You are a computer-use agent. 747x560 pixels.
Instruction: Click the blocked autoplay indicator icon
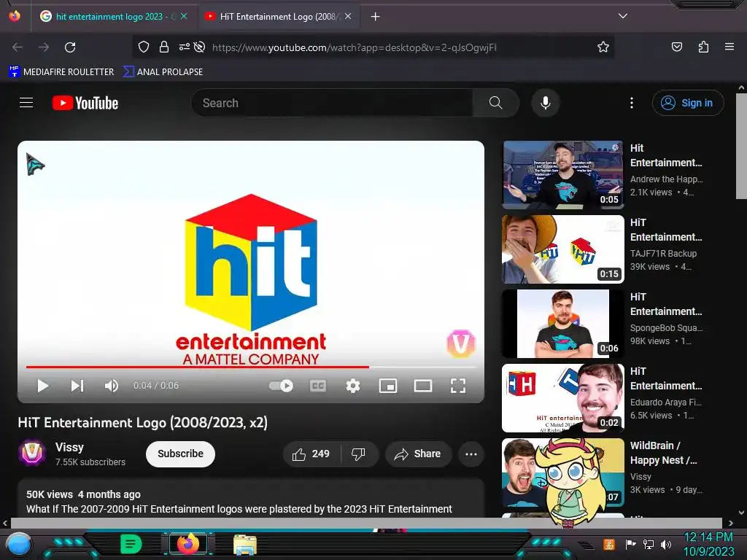pyautogui.click(x=200, y=47)
